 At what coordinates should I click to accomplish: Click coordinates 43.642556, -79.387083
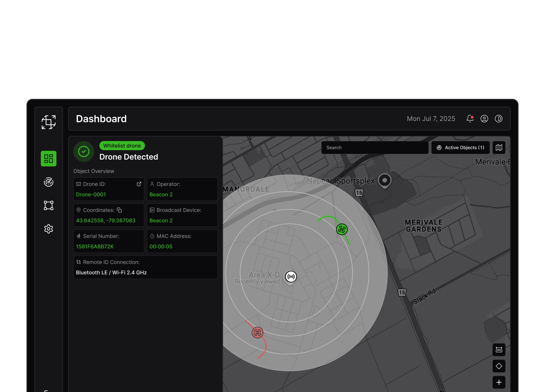coord(106,220)
